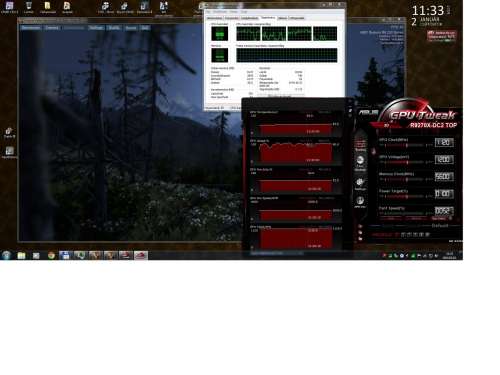
Task: Click the AMD gadget on the desktop sidebar
Action: 442,36
